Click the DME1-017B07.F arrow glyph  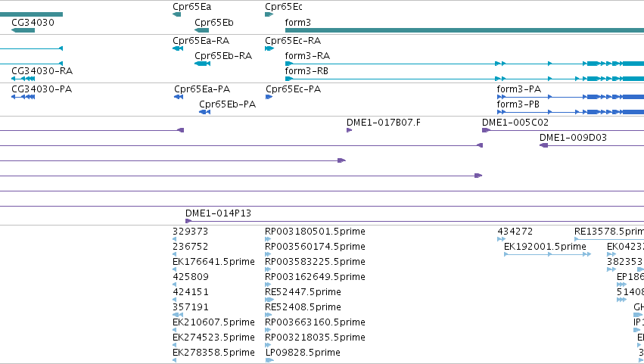pos(349,130)
